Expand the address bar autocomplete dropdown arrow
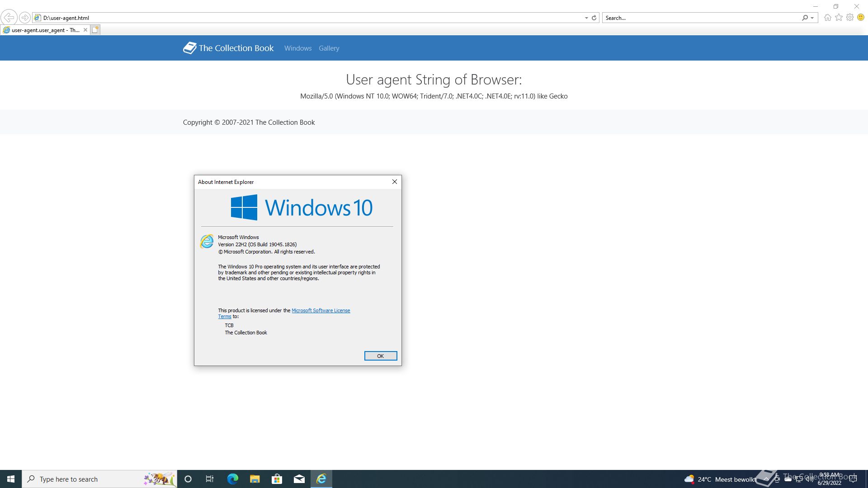The height and width of the screenshot is (488, 868). click(586, 18)
